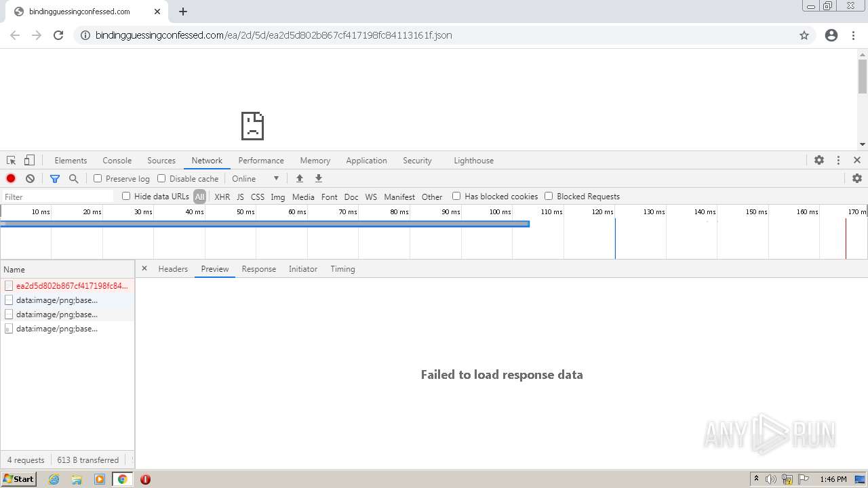Switch to Sources tab
Screen dimensions: 868x488
tap(161, 161)
